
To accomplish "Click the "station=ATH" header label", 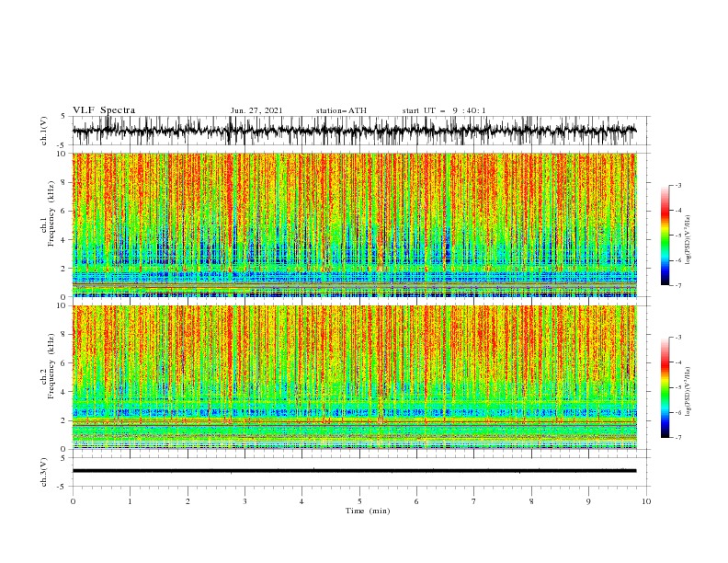I will (341, 110).
